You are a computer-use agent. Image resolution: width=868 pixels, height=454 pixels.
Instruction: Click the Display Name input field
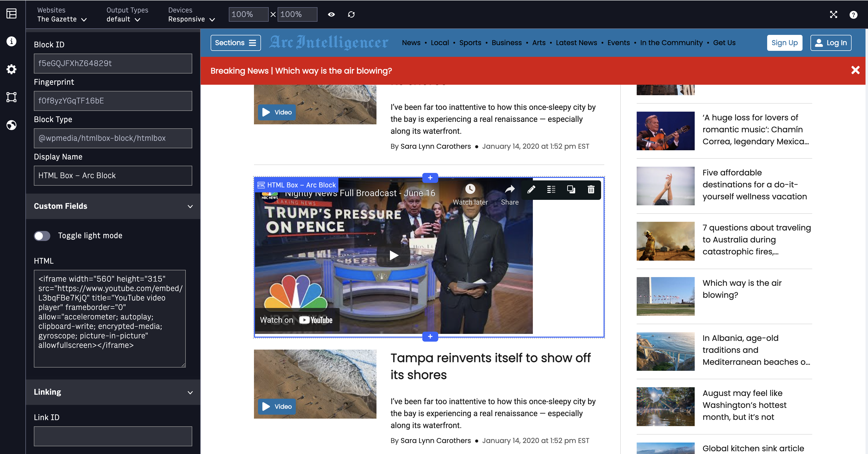(113, 176)
